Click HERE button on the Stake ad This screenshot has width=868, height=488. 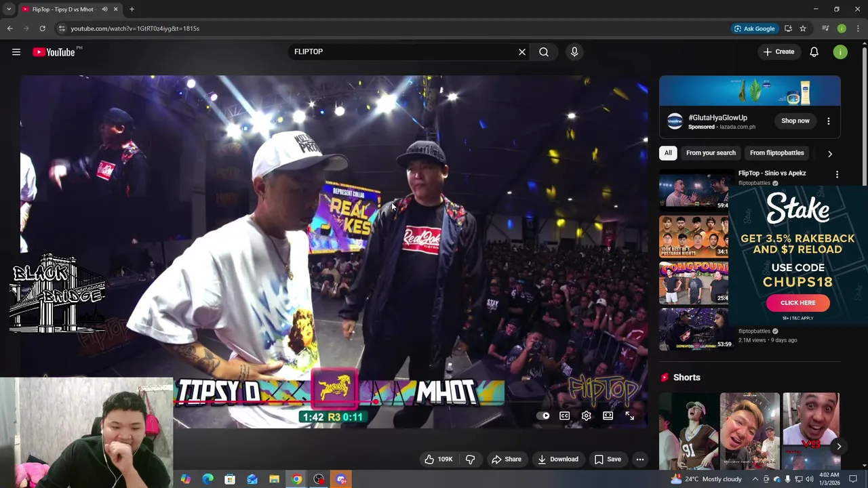(797, 303)
